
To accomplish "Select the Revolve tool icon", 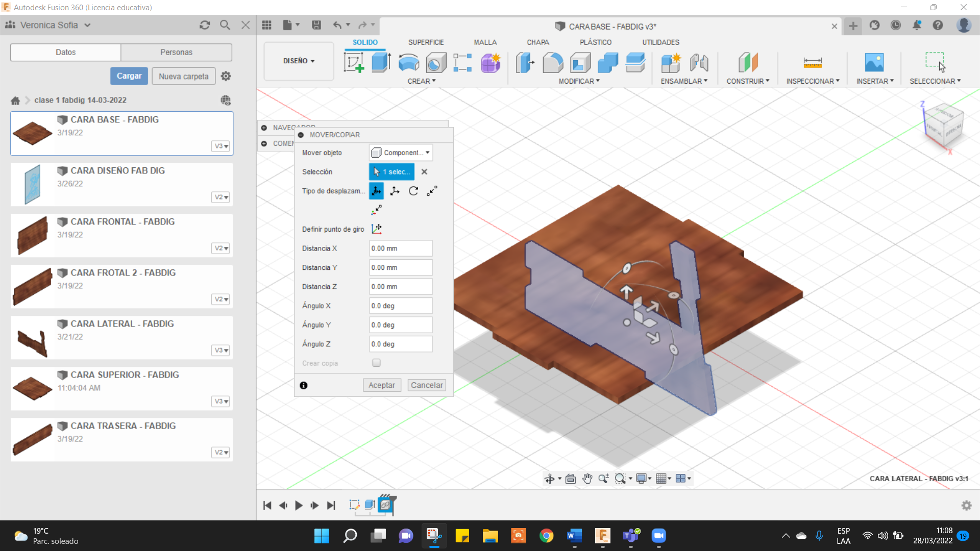I will coord(409,63).
